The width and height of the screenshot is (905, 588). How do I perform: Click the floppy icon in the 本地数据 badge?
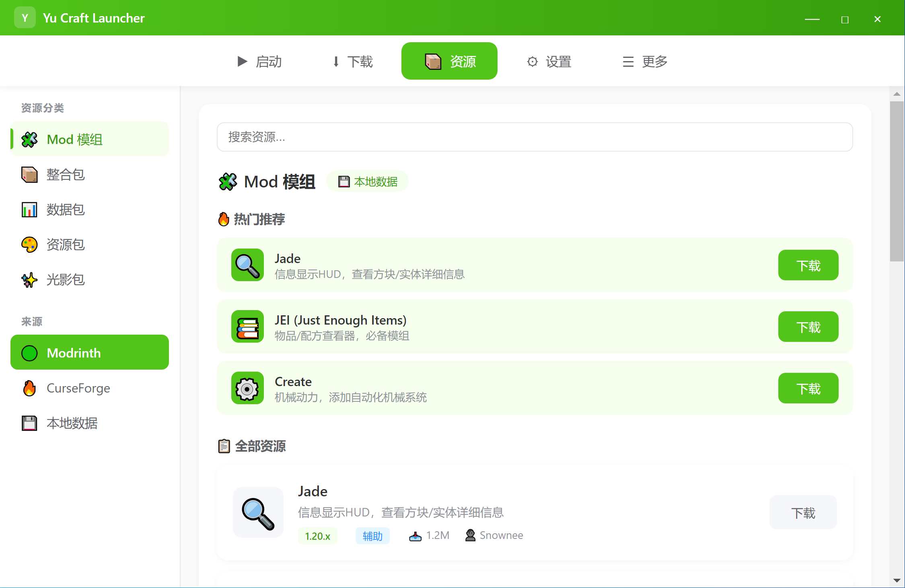point(344,182)
